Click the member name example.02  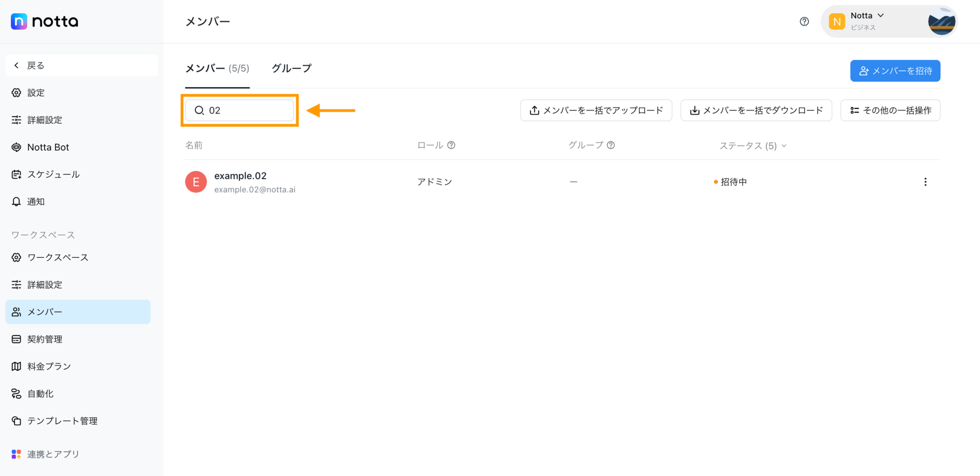(x=240, y=176)
